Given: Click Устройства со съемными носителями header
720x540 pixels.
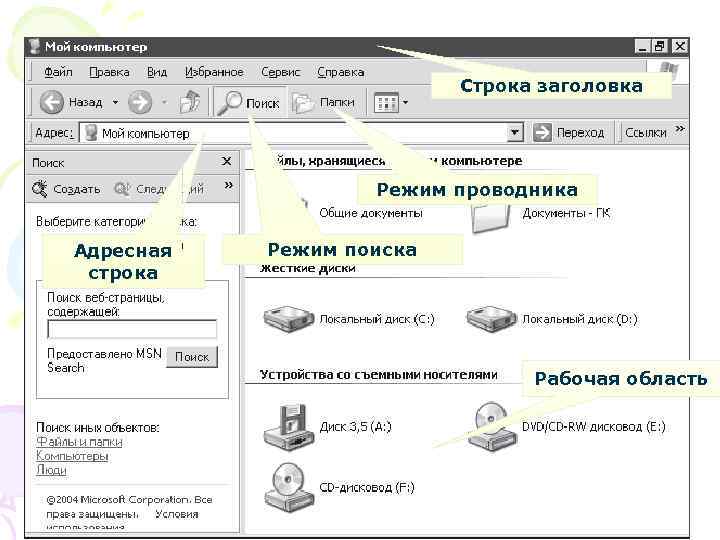Looking at the screenshot, I should click(x=378, y=375).
